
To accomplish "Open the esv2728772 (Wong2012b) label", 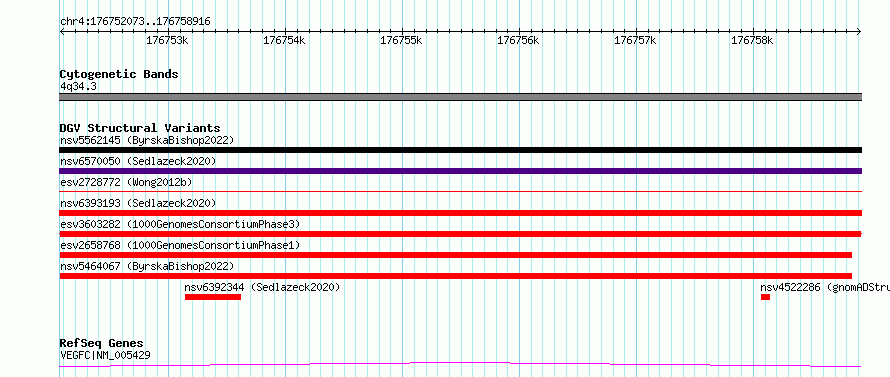I will [126, 182].
